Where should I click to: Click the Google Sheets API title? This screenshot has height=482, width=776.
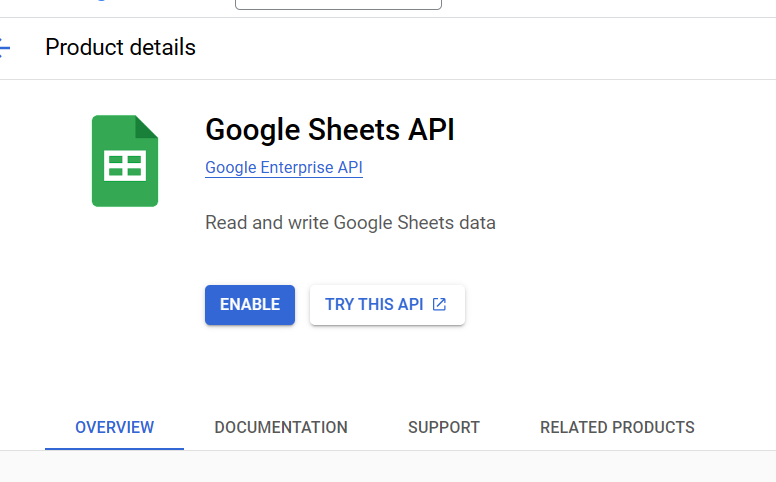pyautogui.click(x=330, y=130)
